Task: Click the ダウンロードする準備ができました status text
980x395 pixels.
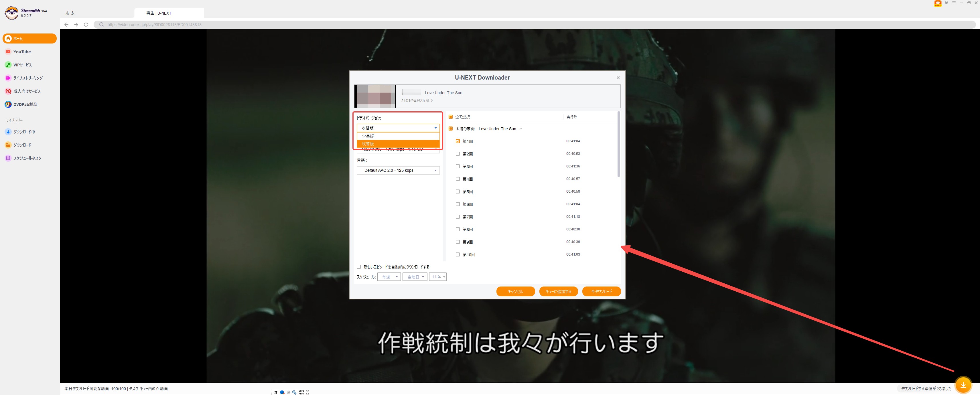Action: pos(926,388)
